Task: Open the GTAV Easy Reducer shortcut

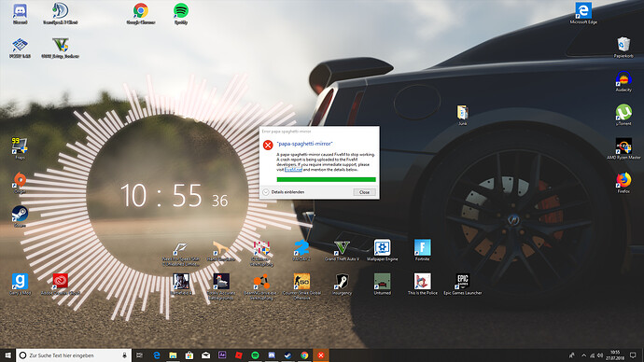Action: 61,48
